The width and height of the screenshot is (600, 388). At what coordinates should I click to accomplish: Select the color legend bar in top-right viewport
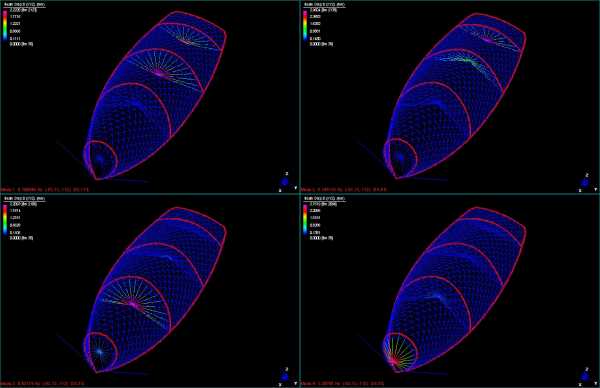click(305, 26)
